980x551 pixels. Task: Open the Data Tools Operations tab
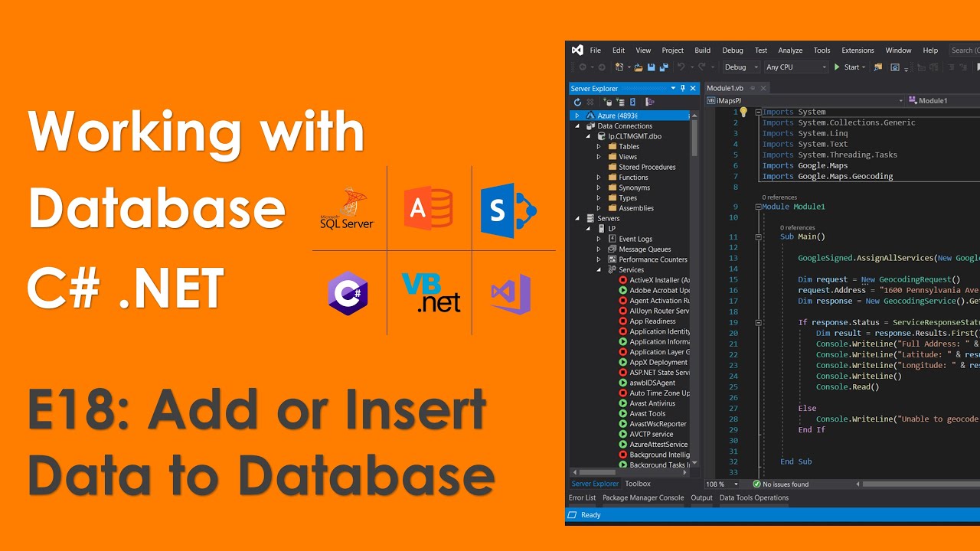[754, 497]
